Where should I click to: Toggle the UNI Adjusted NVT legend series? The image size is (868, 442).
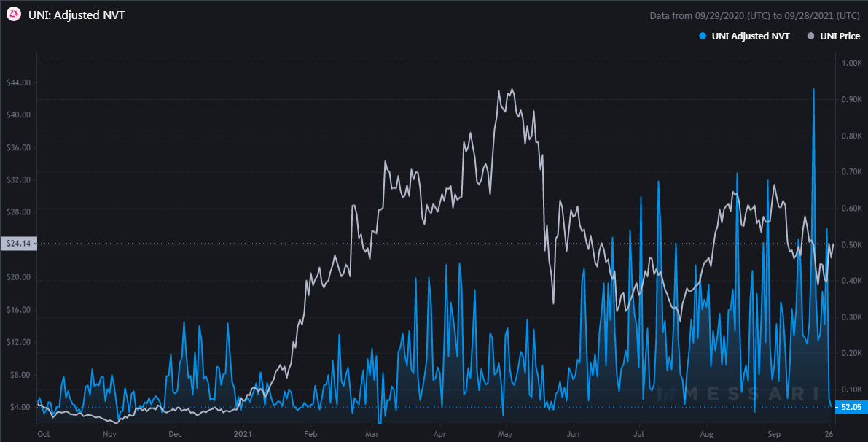(x=744, y=36)
